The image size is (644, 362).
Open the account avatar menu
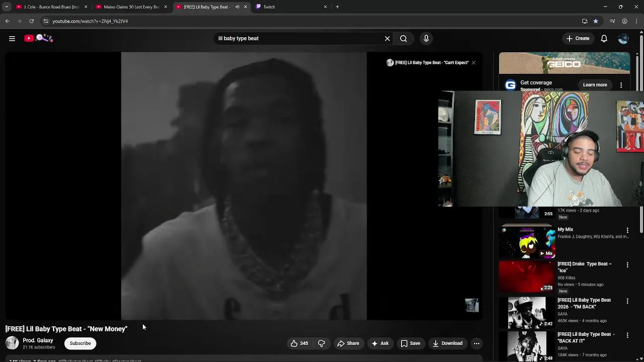tap(623, 38)
